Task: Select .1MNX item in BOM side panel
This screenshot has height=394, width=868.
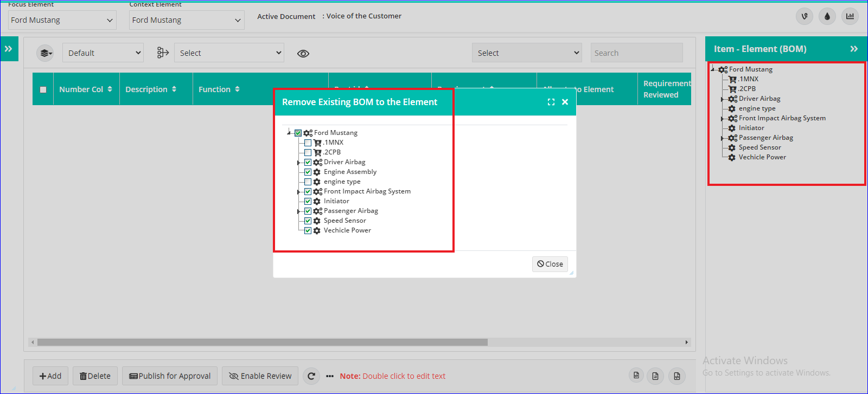Action: [748, 79]
